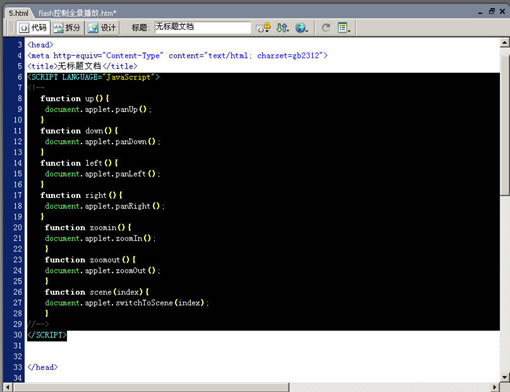Click the 'function zoomout()' line
This screenshot has width=510, height=392.
(90, 260)
